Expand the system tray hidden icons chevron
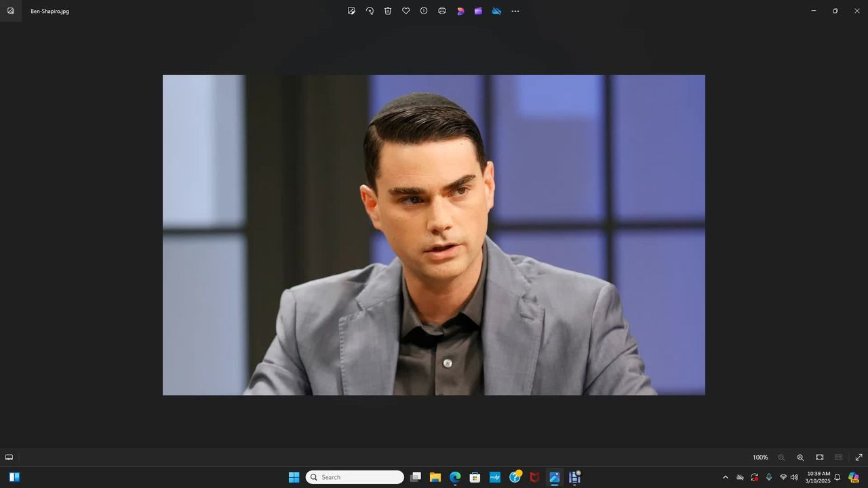The width and height of the screenshot is (868, 488). (x=725, y=477)
